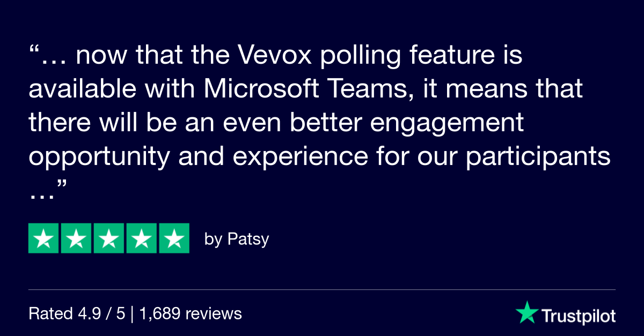Image resolution: width=644 pixels, height=336 pixels.
Task: Click the "Rated 4.9 / 5" text
Action: click(76, 313)
